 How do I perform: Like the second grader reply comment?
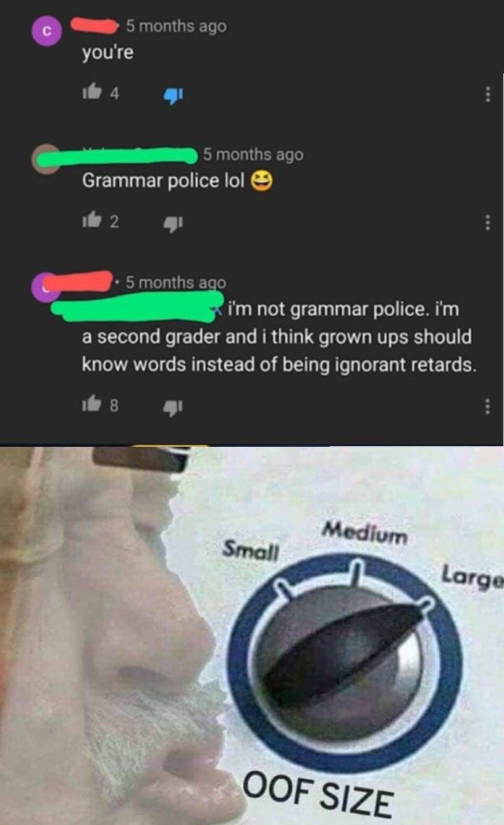tap(91, 406)
